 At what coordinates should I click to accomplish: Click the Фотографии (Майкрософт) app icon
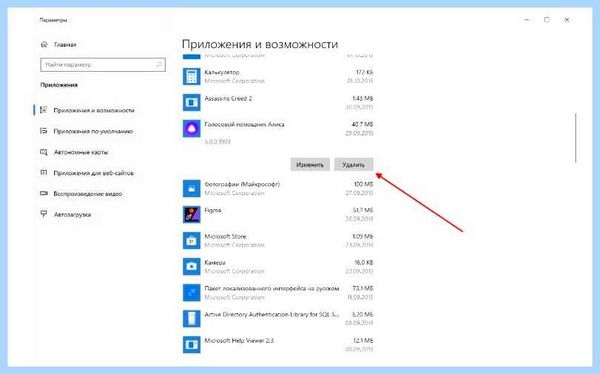coord(191,188)
